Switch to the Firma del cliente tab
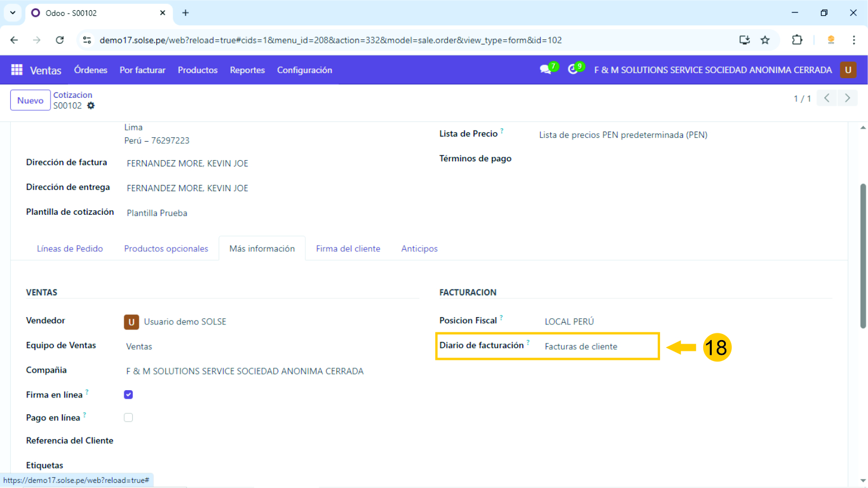Image resolution: width=868 pixels, height=488 pixels. click(x=348, y=248)
